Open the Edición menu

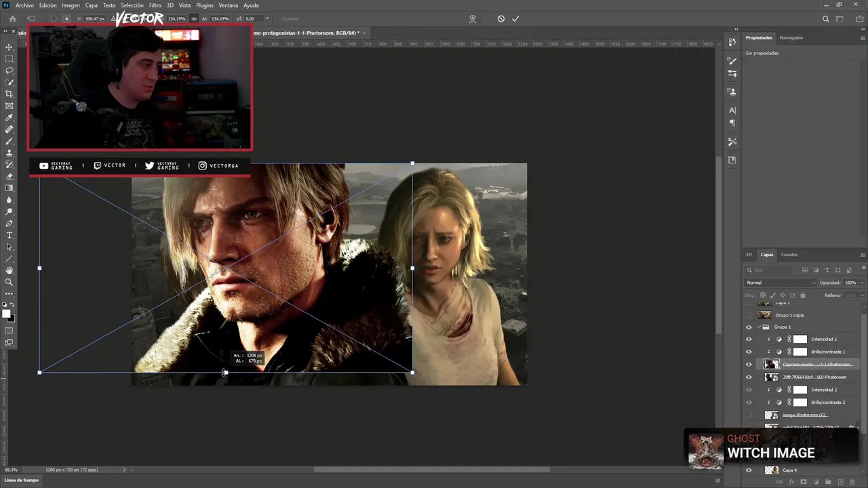(x=48, y=5)
